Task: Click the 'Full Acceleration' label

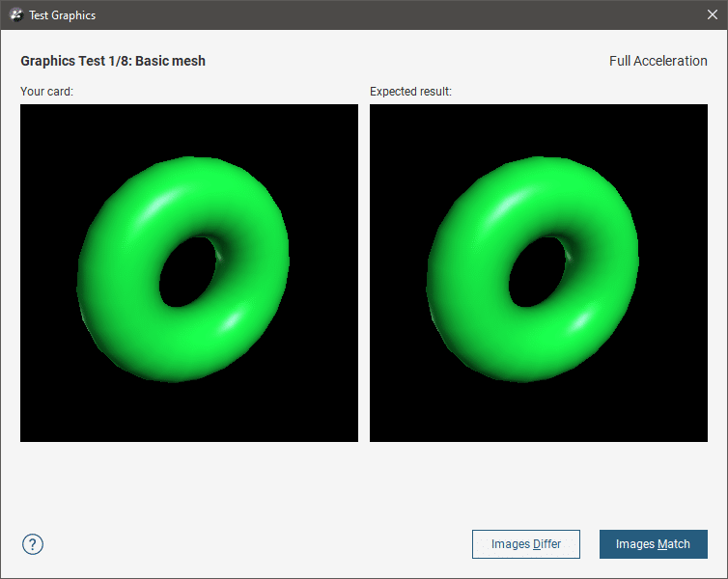Action: click(658, 61)
